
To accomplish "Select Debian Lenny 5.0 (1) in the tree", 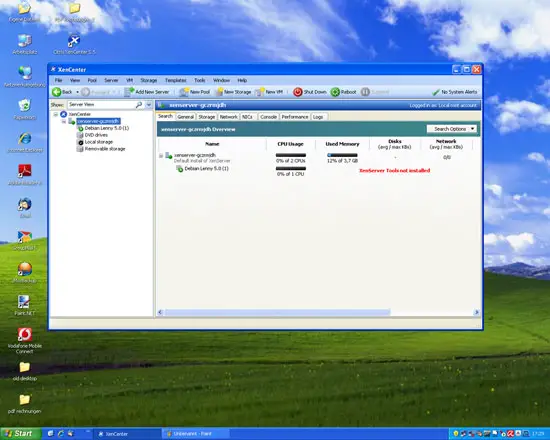I will [x=107, y=128].
